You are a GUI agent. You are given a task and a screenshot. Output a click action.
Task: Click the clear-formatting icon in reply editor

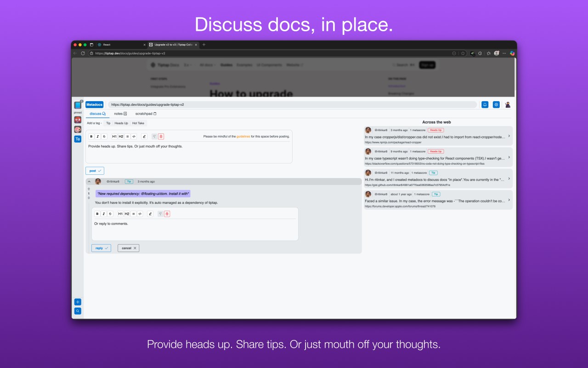point(160,214)
